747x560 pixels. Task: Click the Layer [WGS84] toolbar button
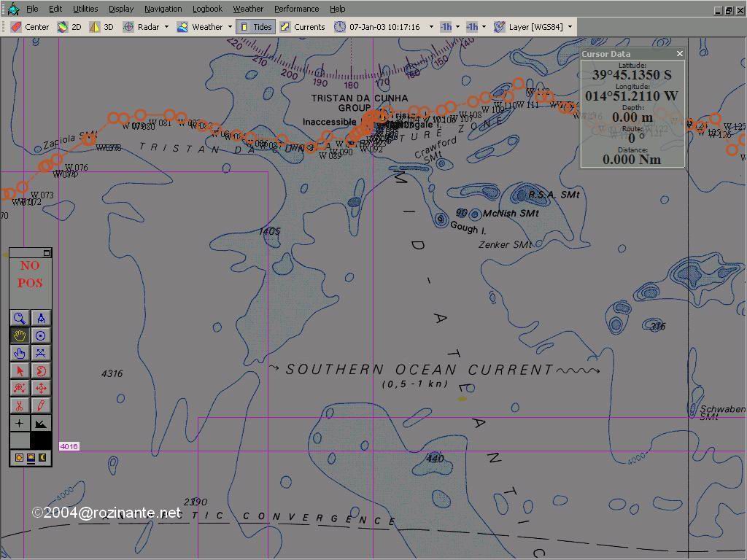coord(528,27)
